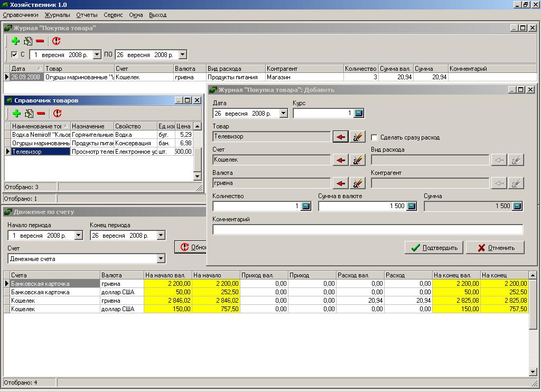Open the Отчеты menu
This screenshot has height=392, width=541.
[x=87, y=15]
